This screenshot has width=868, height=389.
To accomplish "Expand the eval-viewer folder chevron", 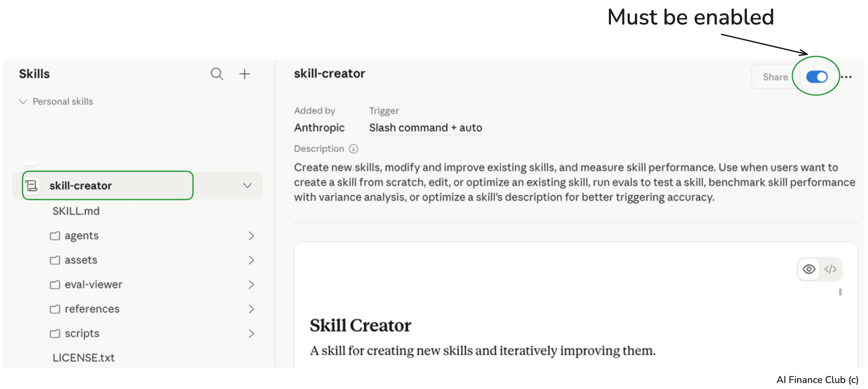I will (x=251, y=285).
